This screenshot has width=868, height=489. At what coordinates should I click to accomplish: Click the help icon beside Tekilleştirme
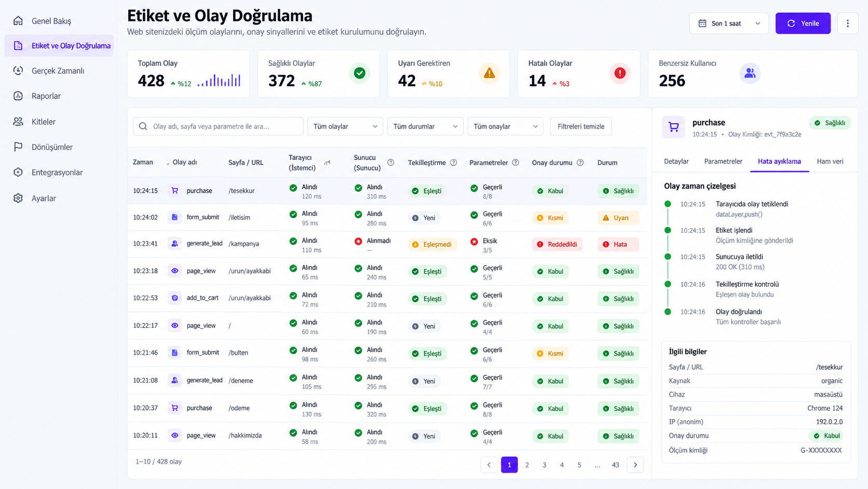(454, 163)
